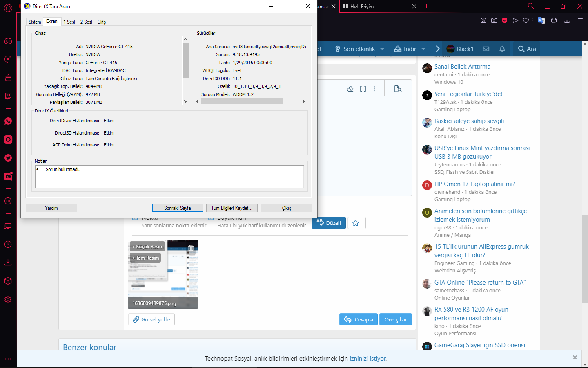The width and height of the screenshot is (588, 368).
Task: Open browsing History clock icon
Action: pos(8,245)
